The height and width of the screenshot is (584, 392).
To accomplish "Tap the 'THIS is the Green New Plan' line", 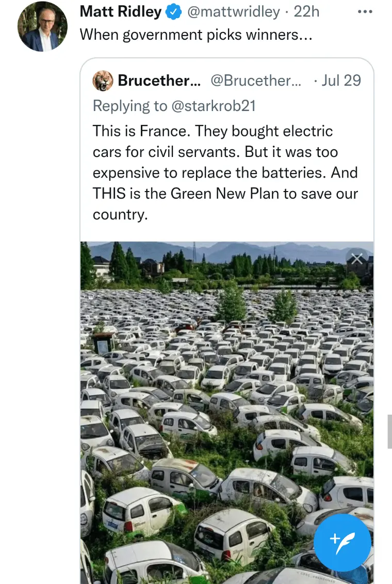I will point(225,194).
